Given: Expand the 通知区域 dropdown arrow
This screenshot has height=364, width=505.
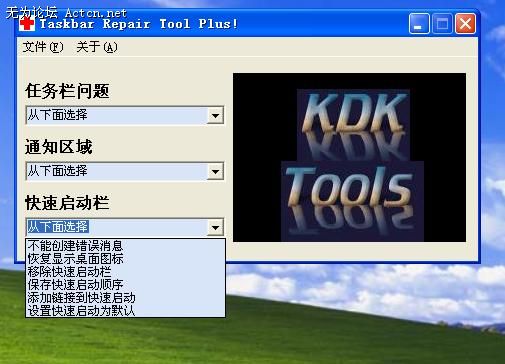Looking at the screenshot, I should coord(215,171).
